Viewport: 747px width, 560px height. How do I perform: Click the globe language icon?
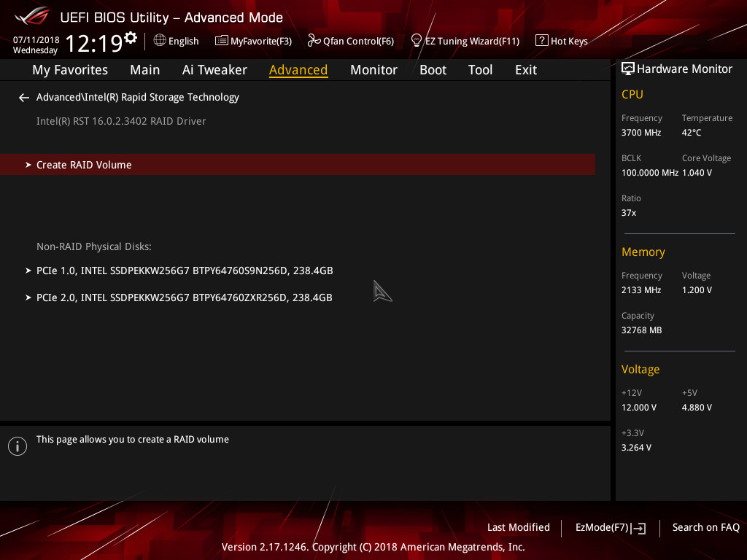(x=160, y=40)
